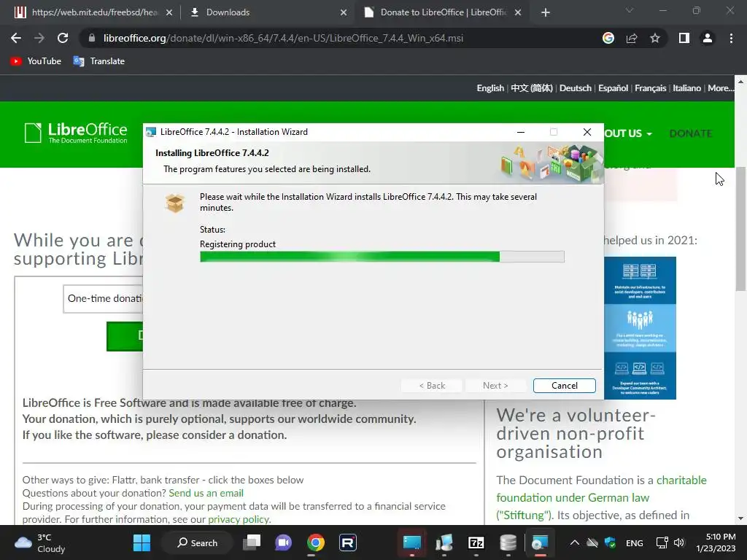Image resolution: width=747 pixels, height=560 pixels.
Task: View the site security lock icon
Action: point(92,38)
